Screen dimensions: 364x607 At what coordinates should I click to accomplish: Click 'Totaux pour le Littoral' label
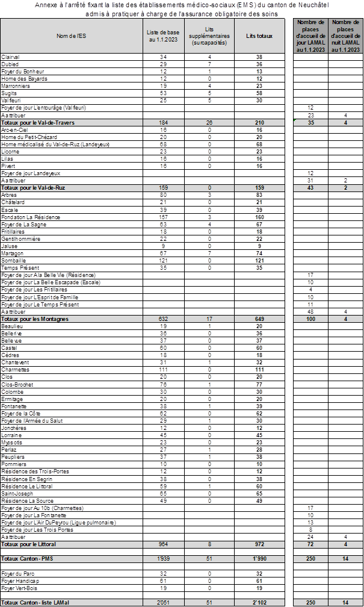click(x=29, y=544)
